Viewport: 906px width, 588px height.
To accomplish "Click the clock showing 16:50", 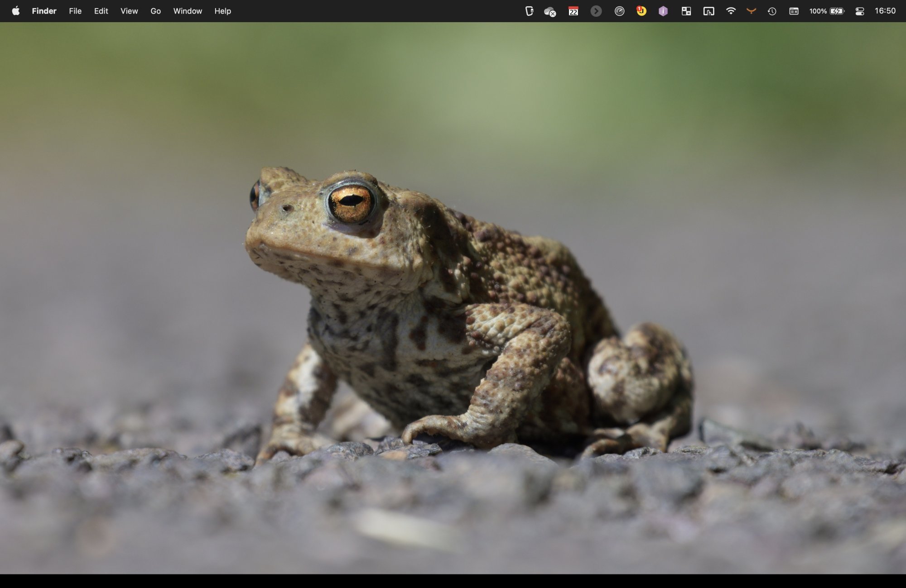I will [885, 11].
